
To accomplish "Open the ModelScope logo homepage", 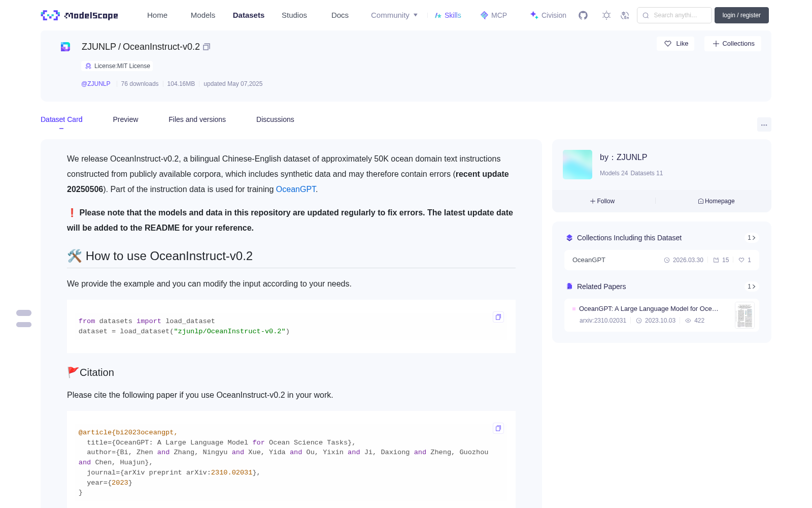I will click(x=79, y=15).
